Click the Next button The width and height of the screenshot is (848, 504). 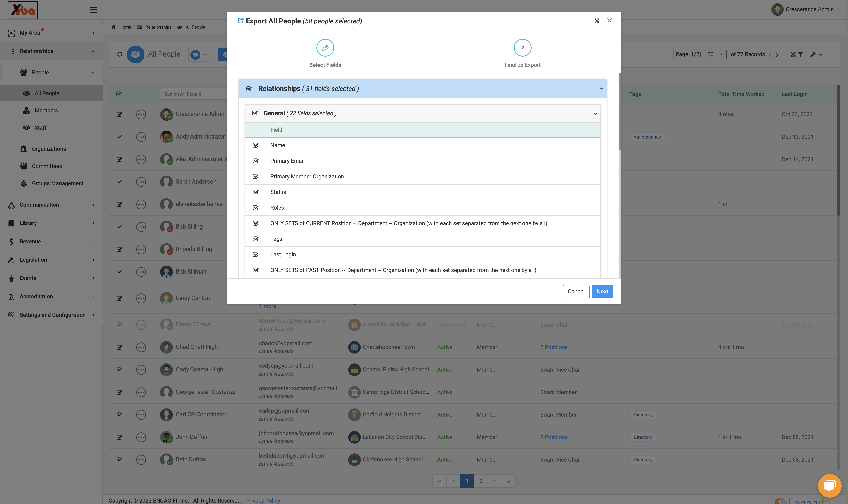coord(602,292)
